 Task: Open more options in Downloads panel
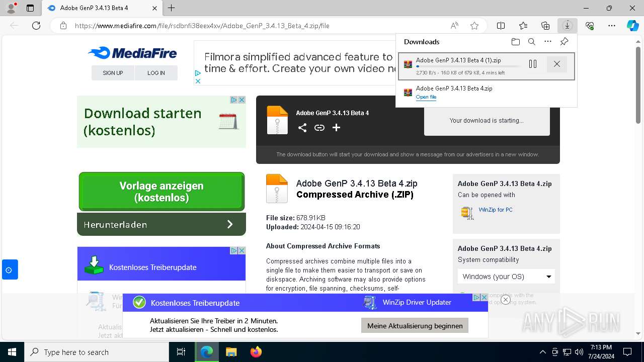tap(548, 42)
